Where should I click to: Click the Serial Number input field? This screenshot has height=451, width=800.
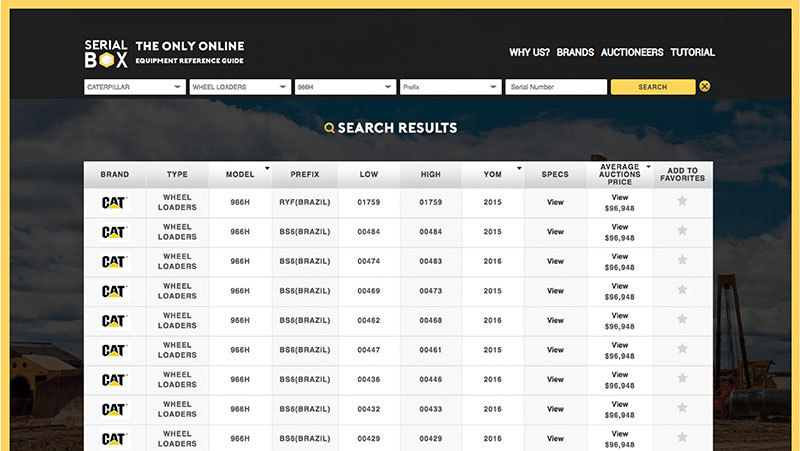pos(556,87)
